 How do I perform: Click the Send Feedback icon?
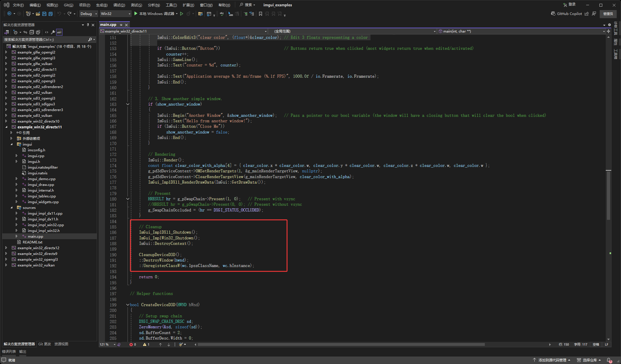click(x=594, y=14)
